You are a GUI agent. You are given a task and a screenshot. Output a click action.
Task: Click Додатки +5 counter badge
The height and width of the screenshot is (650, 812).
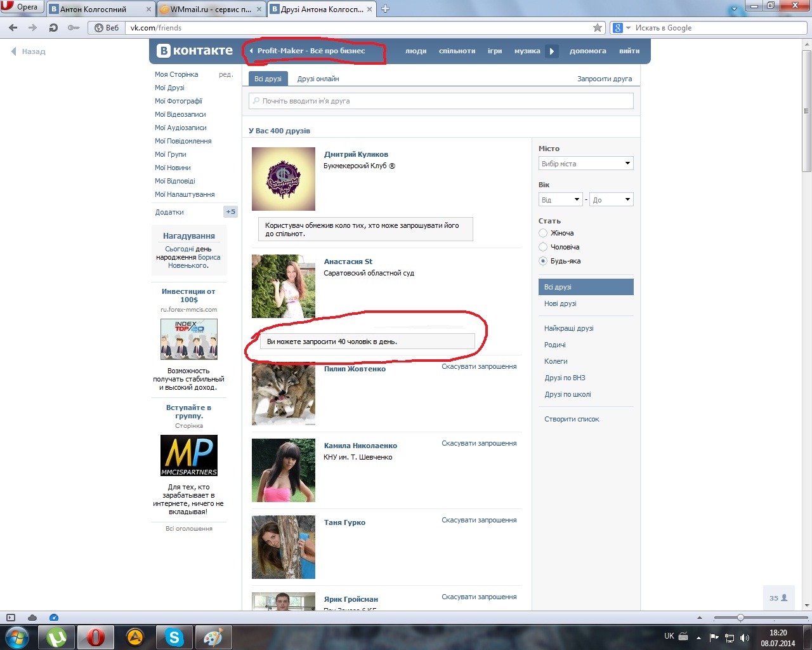click(x=231, y=212)
